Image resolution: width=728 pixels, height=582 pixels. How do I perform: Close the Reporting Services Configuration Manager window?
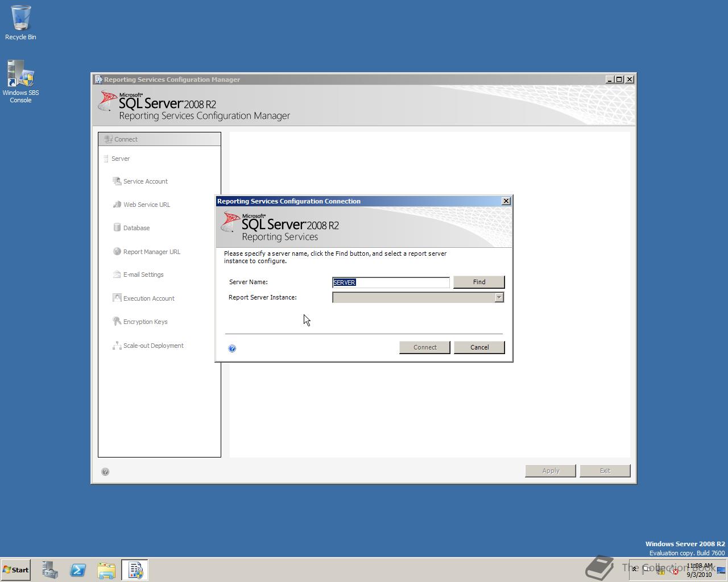(x=630, y=80)
